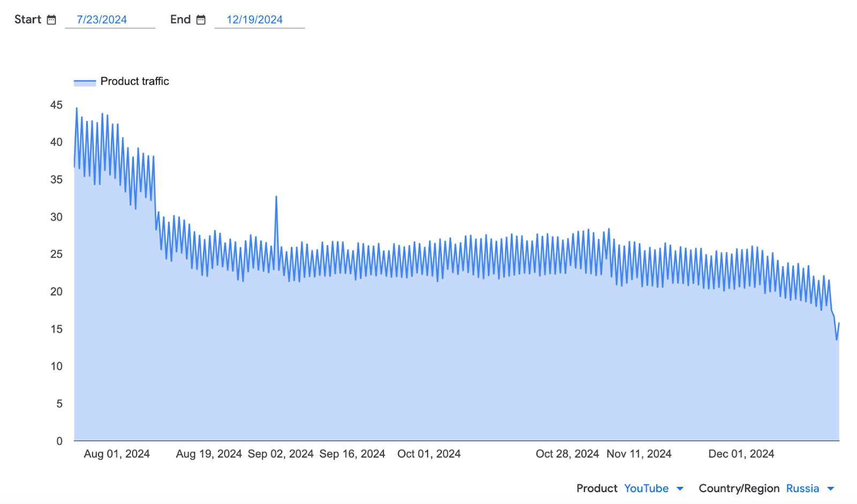
Task: Toggle the Product traffic legend label
Action: tap(134, 81)
